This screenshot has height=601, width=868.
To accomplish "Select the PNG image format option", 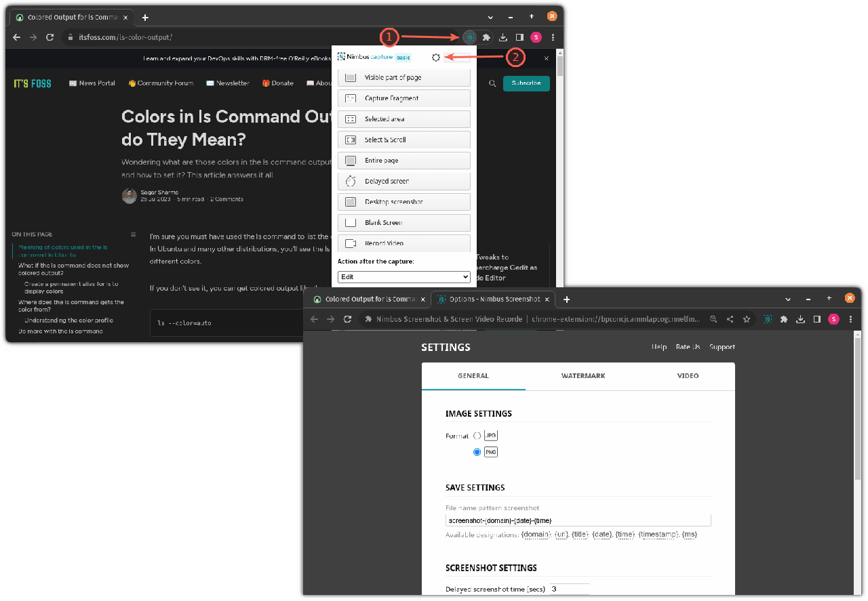I will 477,452.
